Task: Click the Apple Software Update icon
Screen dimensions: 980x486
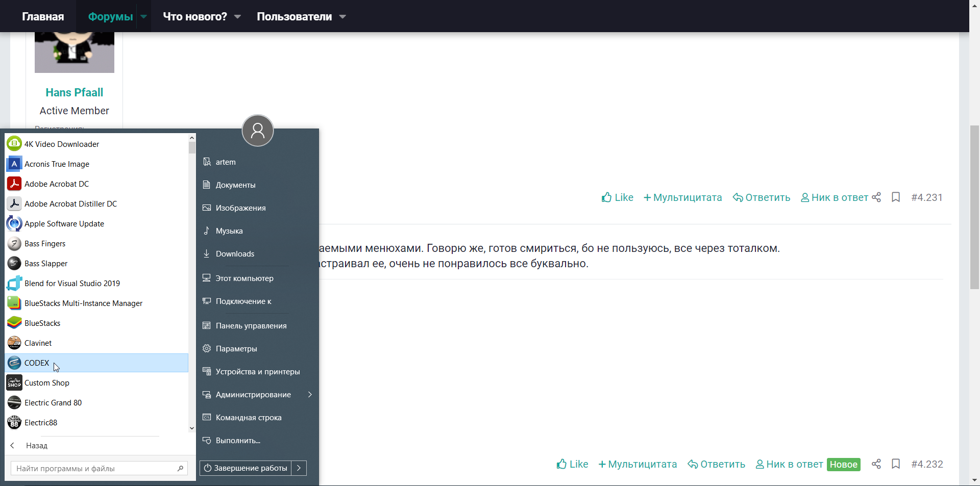Action: (x=14, y=223)
